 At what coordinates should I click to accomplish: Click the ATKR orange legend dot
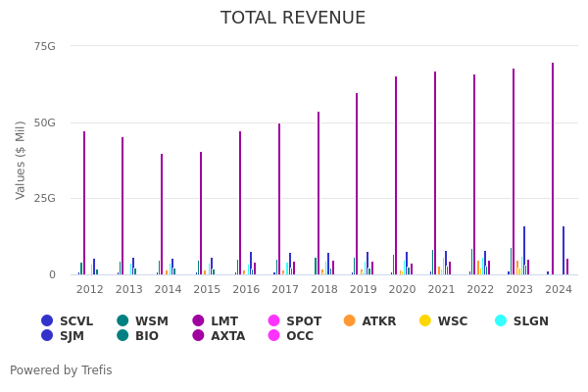(350, 321)
